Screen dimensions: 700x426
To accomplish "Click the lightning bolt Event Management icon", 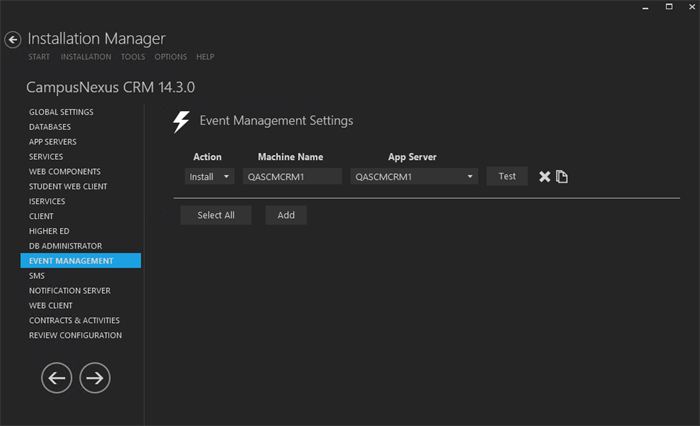I will tap(181, 121).
